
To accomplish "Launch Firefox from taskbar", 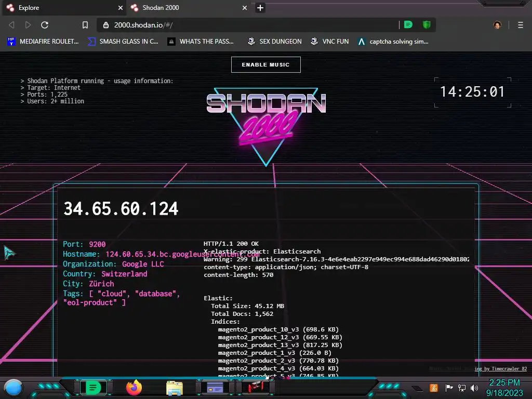I will tap(134, 388).
